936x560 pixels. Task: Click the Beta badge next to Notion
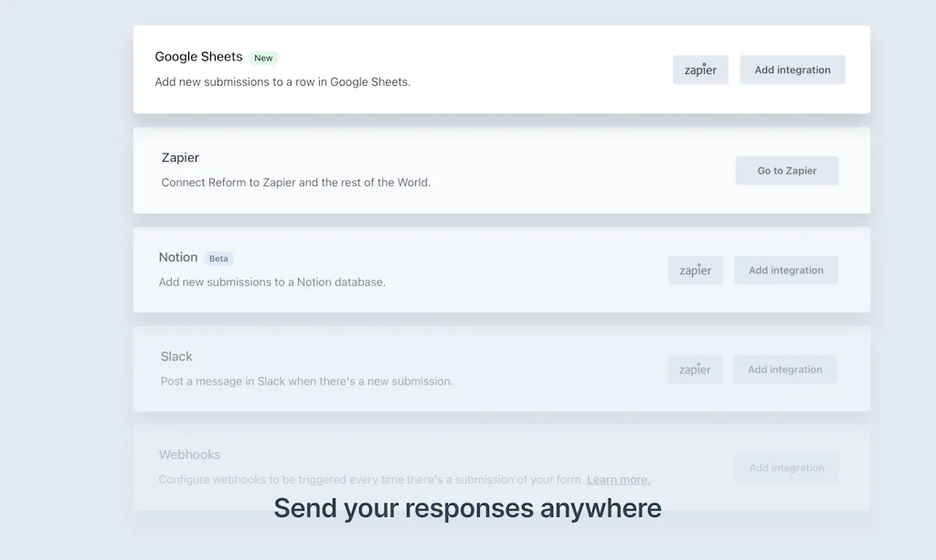click(x=218, y=258)
